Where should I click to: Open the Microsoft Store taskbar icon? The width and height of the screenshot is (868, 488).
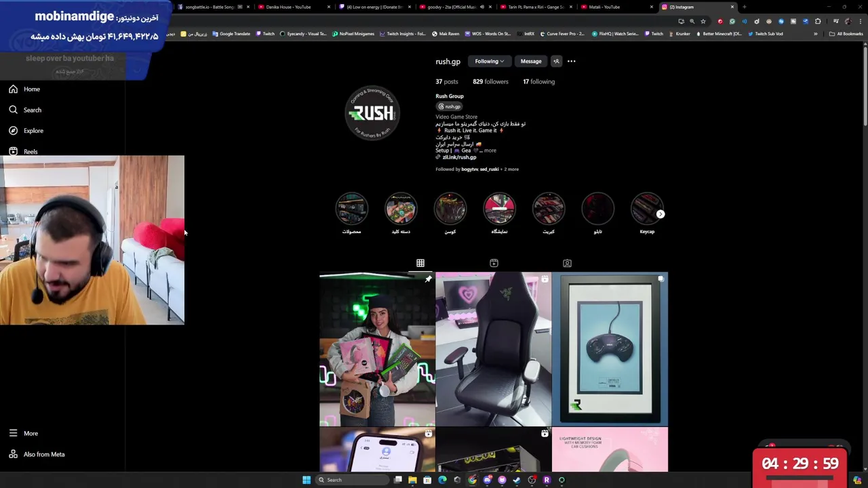[427, 480]
